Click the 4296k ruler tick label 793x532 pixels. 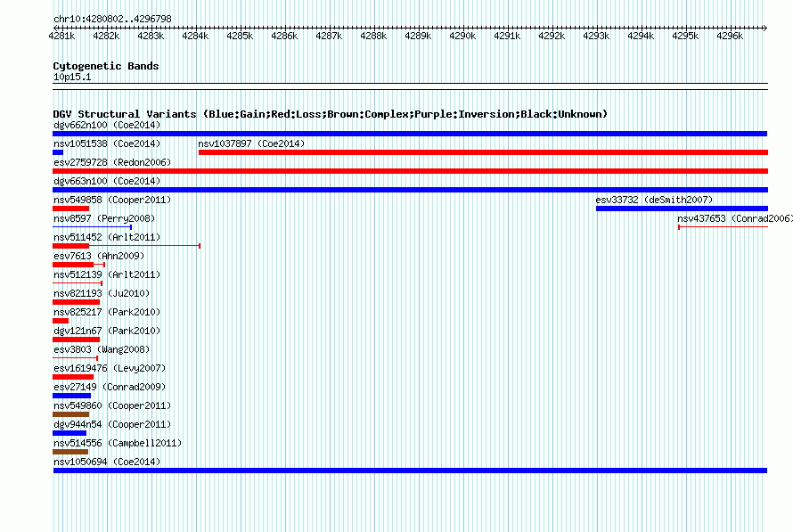(x=730, y=36)
